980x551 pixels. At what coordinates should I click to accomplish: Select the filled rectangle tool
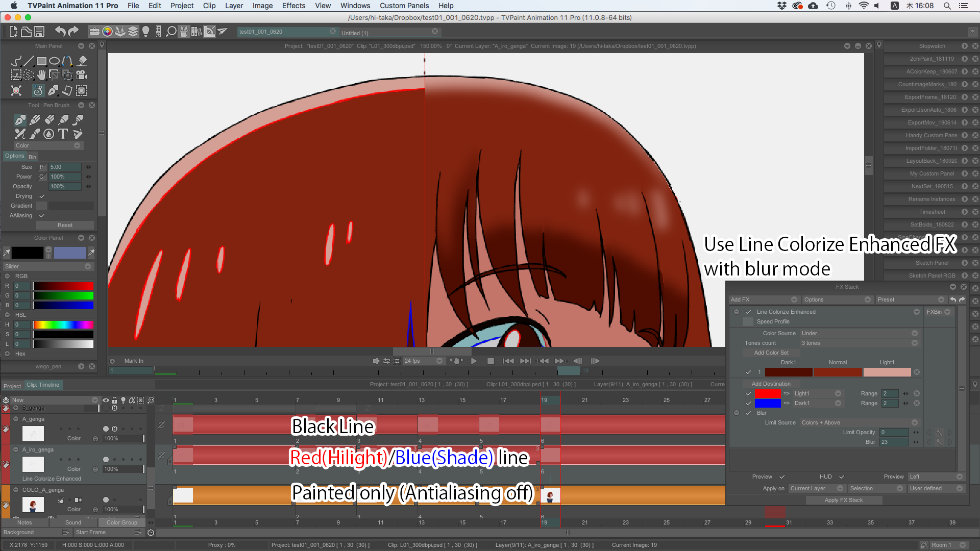[x=41, y=61]
